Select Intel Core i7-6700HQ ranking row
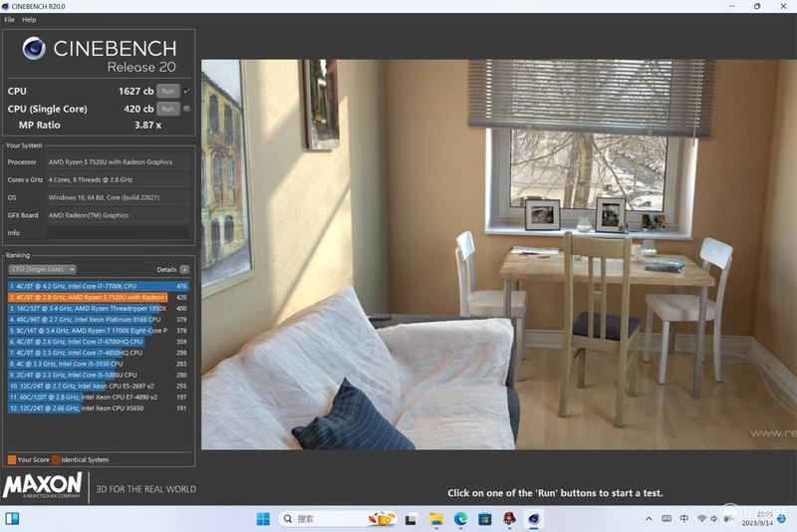This screenshot has width=797, height=532. pos(99,342)
